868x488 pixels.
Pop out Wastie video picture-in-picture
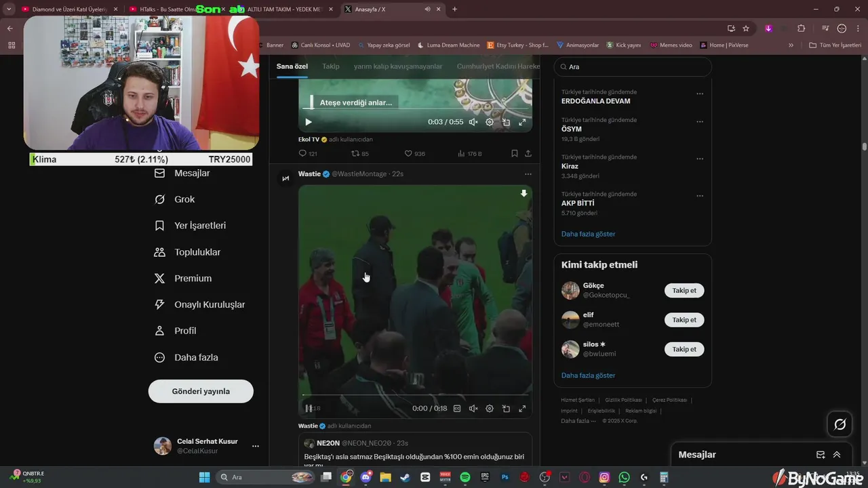click(506, 409)
